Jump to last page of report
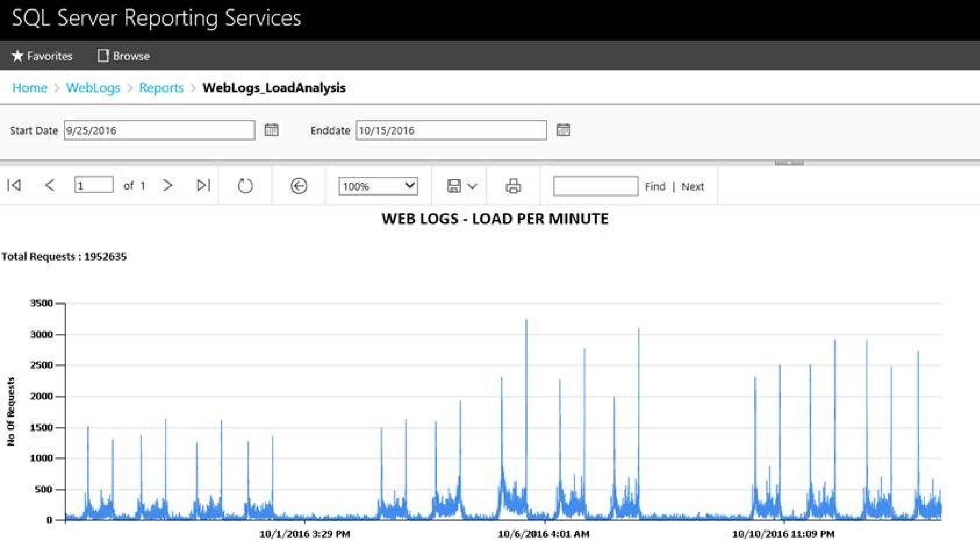 coord(203,186)
